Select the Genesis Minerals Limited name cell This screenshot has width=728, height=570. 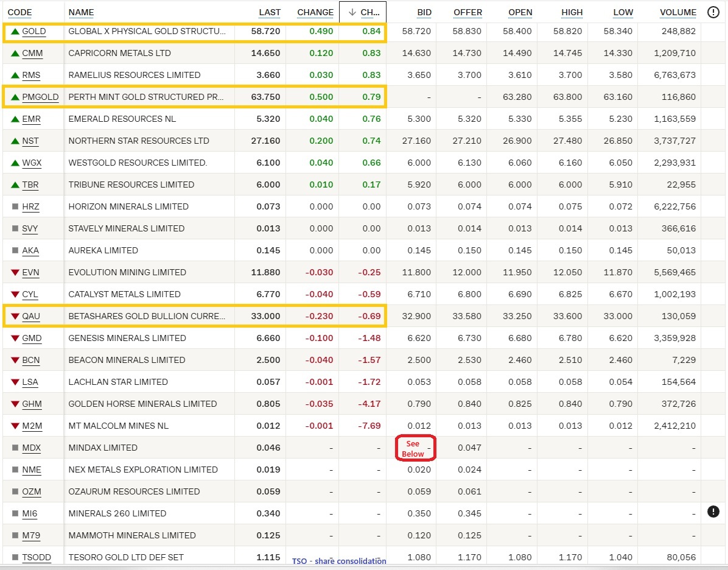127,338
